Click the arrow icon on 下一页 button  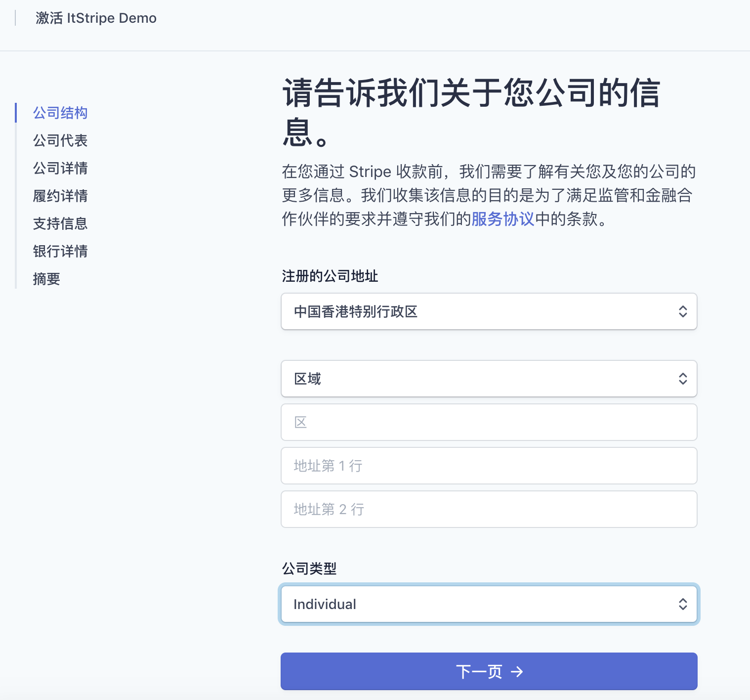517,672
